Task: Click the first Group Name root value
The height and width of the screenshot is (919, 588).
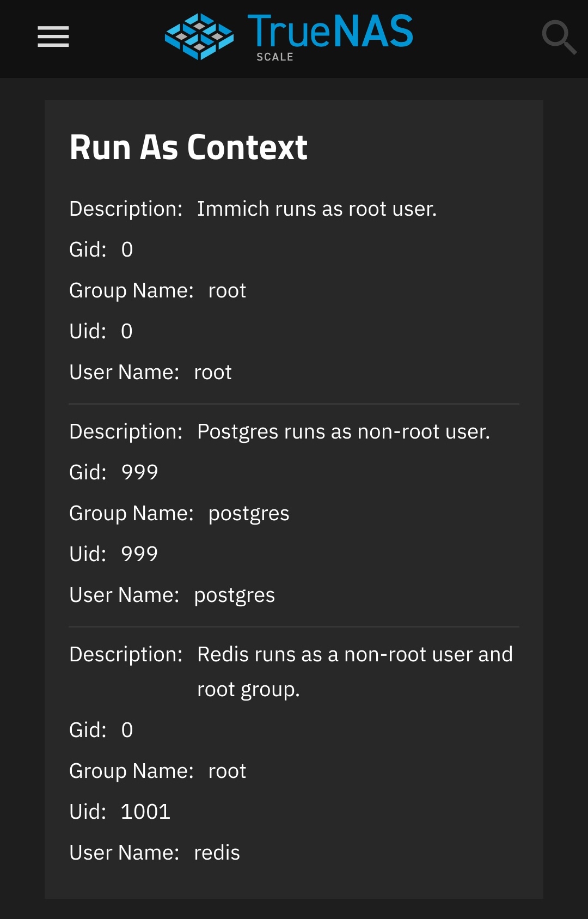Action: tap(227, 290)
